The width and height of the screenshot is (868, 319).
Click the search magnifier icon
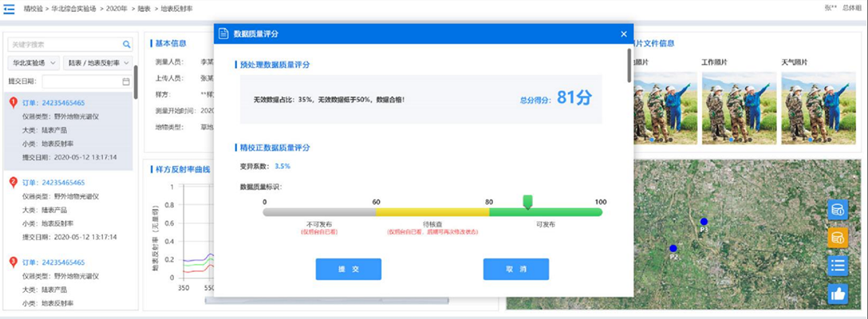126,45
